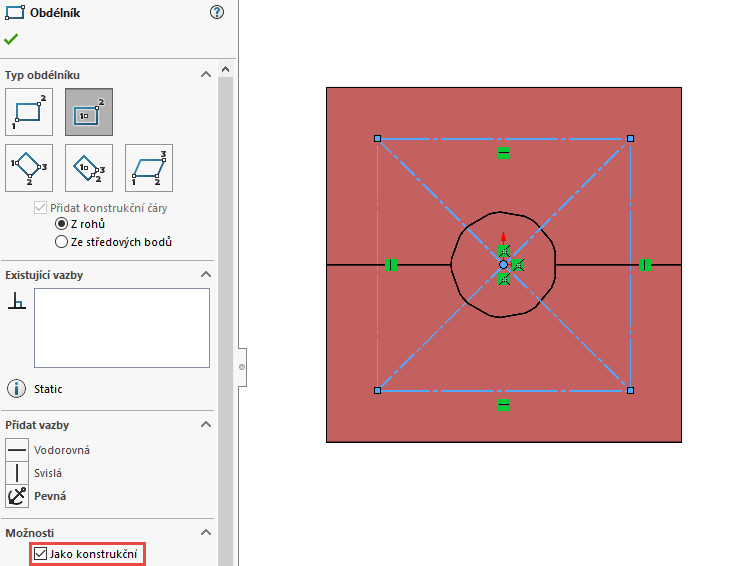This screenshot has height=566, width=750.
Task: Select the corner rectangle type
Action: point(29,112)
